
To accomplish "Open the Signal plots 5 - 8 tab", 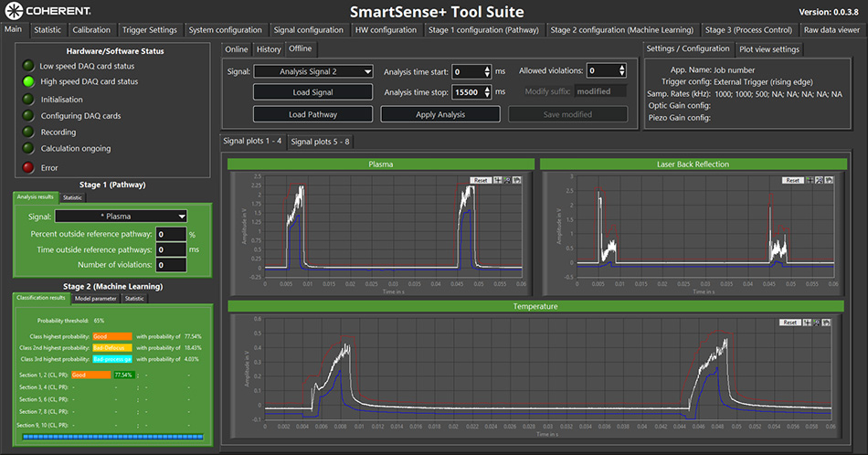I will click(x=320, y=142).
